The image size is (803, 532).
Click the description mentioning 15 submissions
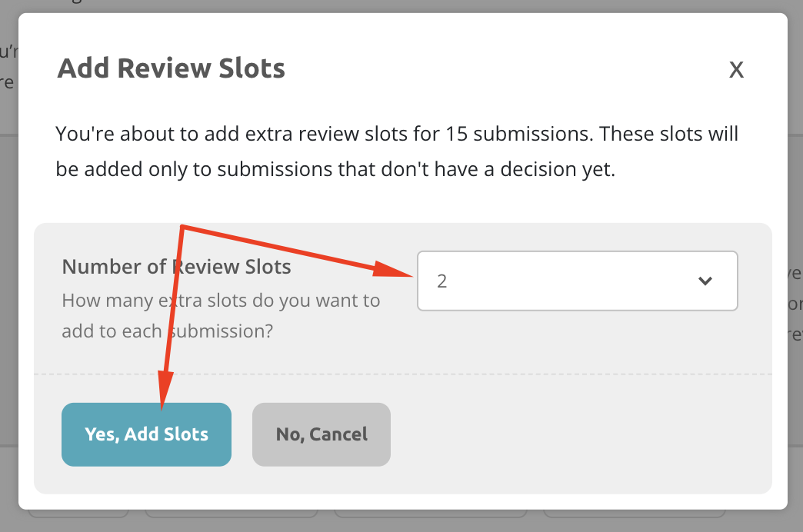[396, 134]
